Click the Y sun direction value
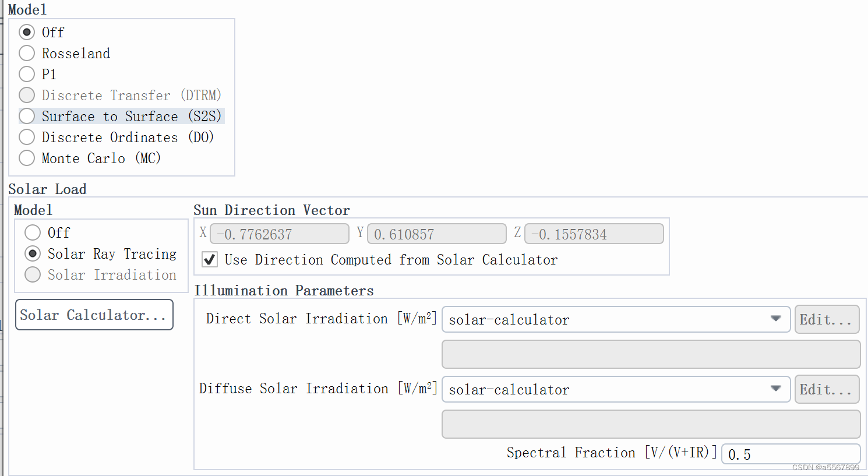 (x=436, y=234)
